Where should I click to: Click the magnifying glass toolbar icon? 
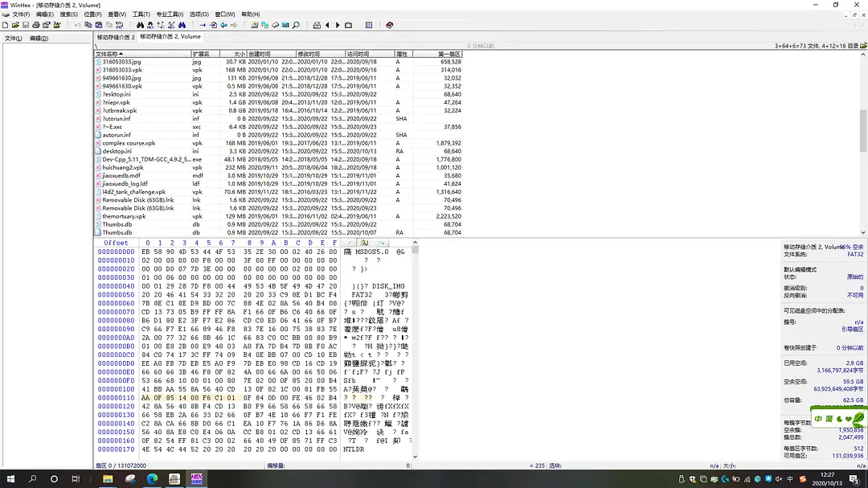[296, 25]
